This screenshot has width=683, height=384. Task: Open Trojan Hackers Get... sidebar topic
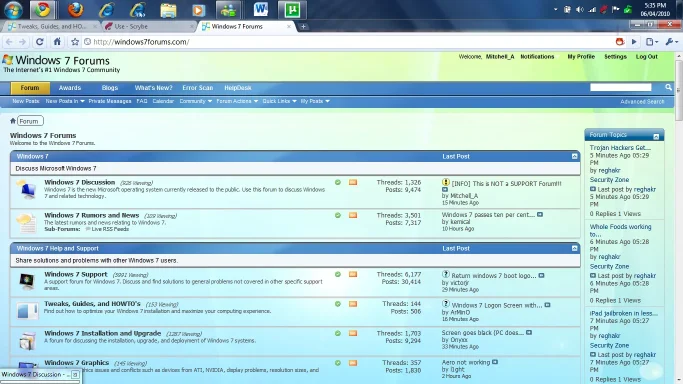click(x=620, y=148)
